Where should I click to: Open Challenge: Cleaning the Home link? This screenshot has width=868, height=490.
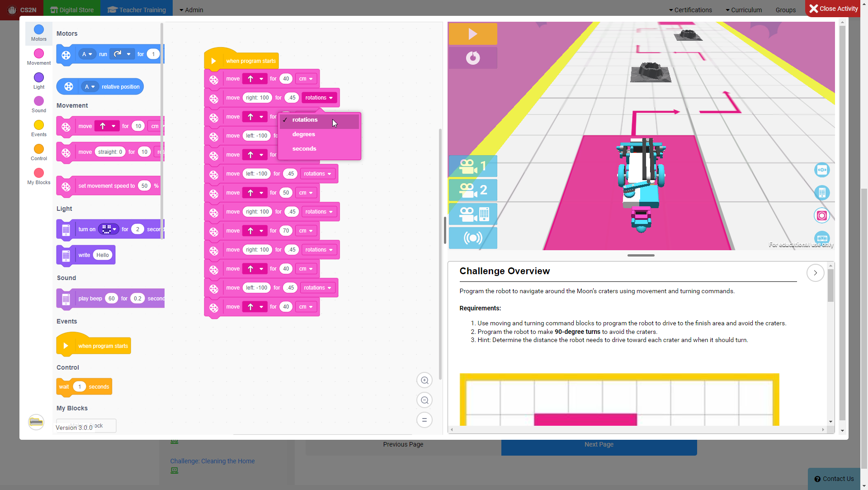212,461
